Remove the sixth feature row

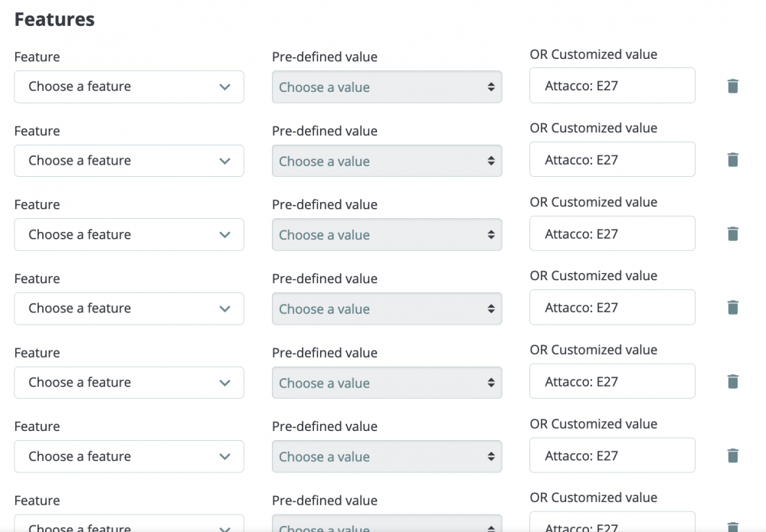click(x=732, y=456)
